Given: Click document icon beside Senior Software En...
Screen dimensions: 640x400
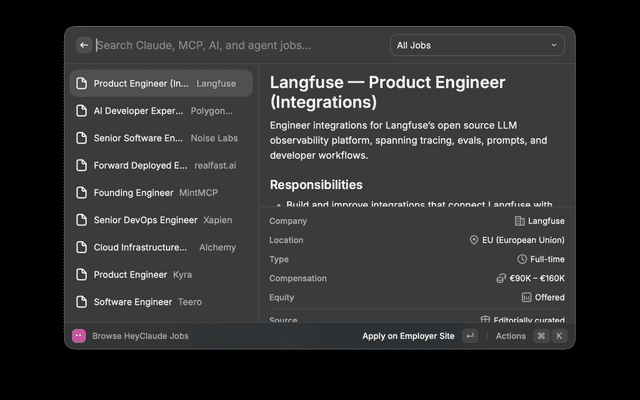Looking at the screenshot, I should coord(82,138).
